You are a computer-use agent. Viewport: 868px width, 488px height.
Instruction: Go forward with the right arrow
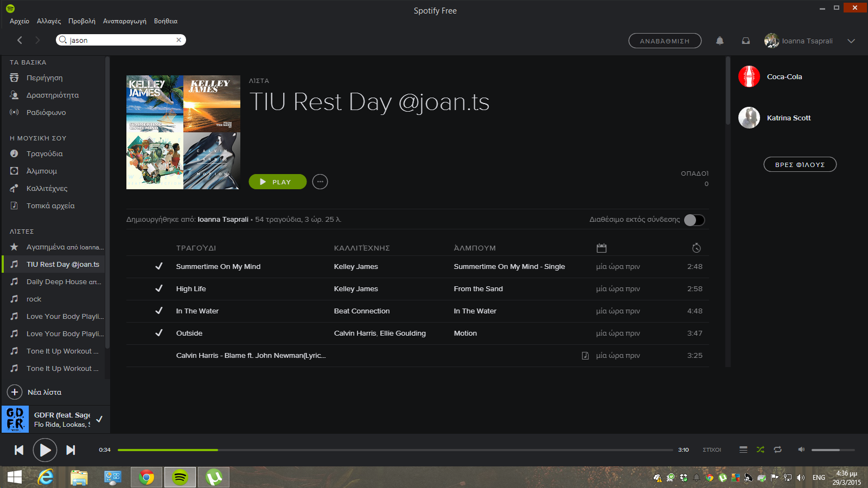(37, 40)
